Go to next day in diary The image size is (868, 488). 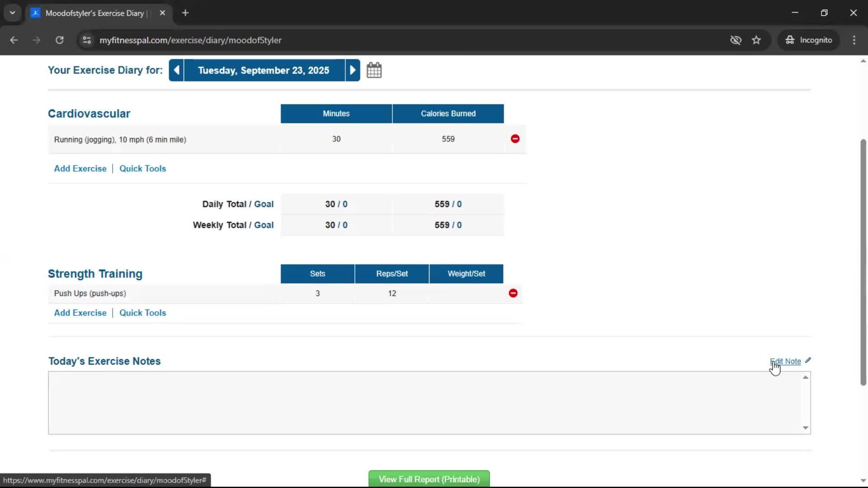pyautogui.click(x=353, y=70)
